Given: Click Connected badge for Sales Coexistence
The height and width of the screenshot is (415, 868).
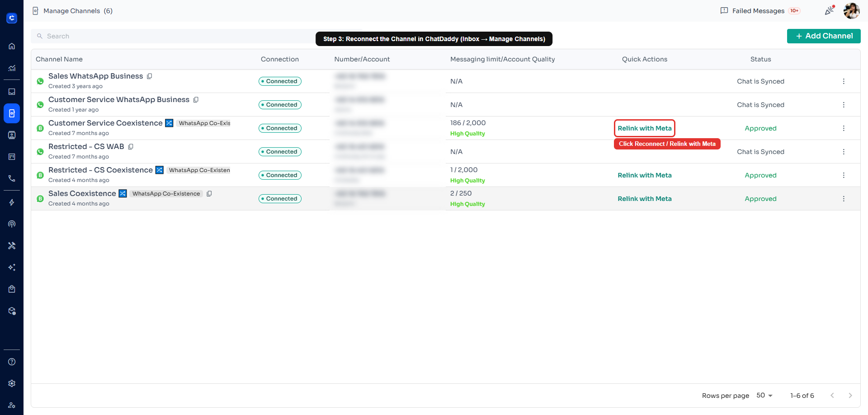Looking at the screenshot, I should coord(280,199).
